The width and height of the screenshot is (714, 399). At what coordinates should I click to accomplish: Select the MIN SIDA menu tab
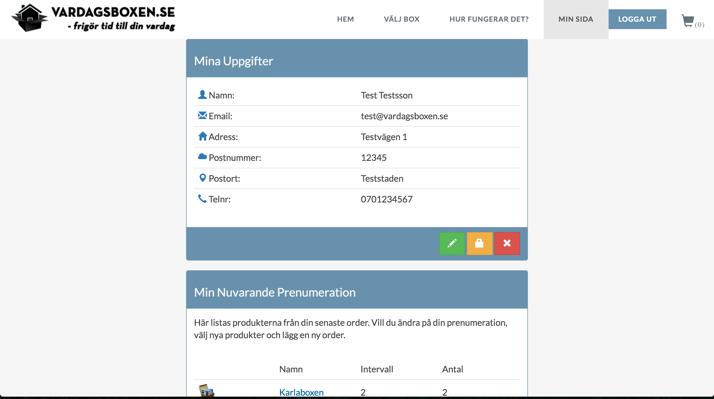click(576, 19)
